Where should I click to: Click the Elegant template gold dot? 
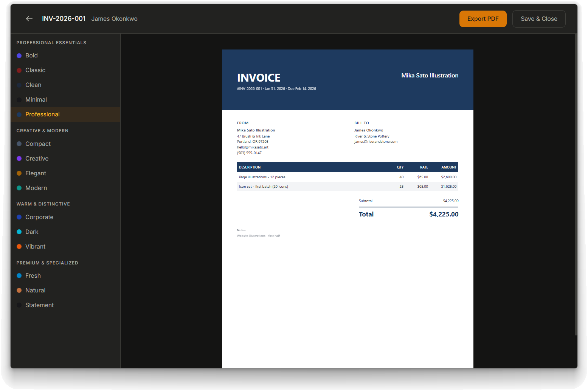19,173
